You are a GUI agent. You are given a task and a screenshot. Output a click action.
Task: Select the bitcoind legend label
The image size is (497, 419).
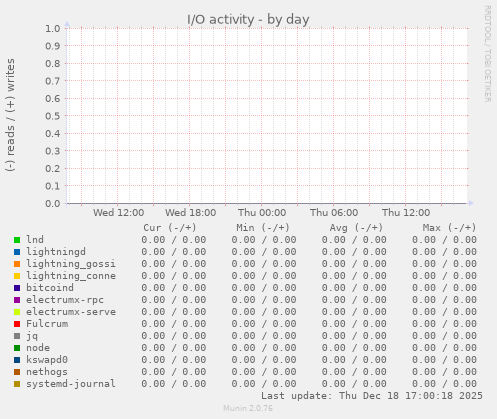(50, 287)
